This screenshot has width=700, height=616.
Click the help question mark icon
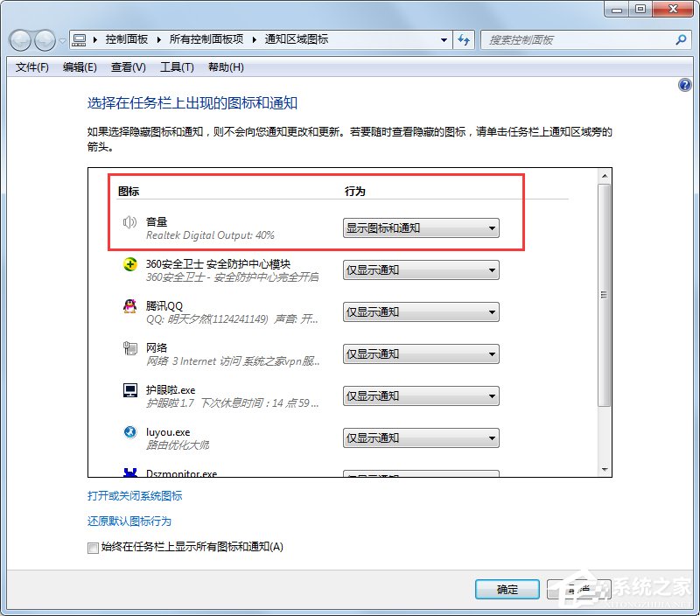pos(684,85)
